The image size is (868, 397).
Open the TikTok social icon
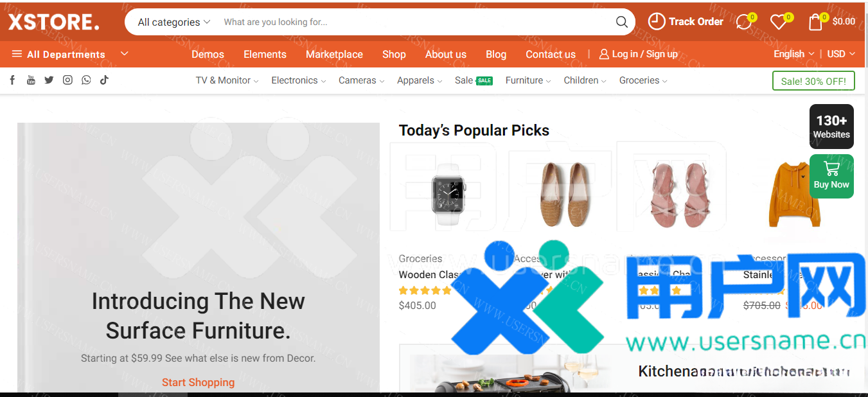click(x=104, y=80)
